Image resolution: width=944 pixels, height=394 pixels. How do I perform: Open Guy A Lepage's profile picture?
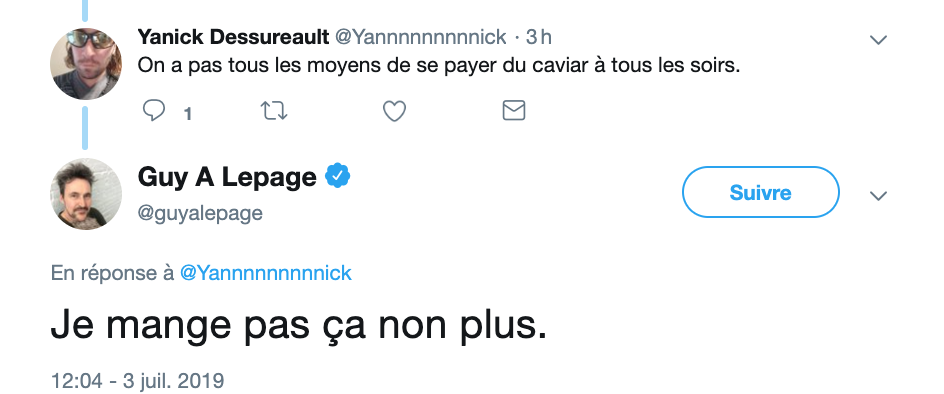click(85, 194)
